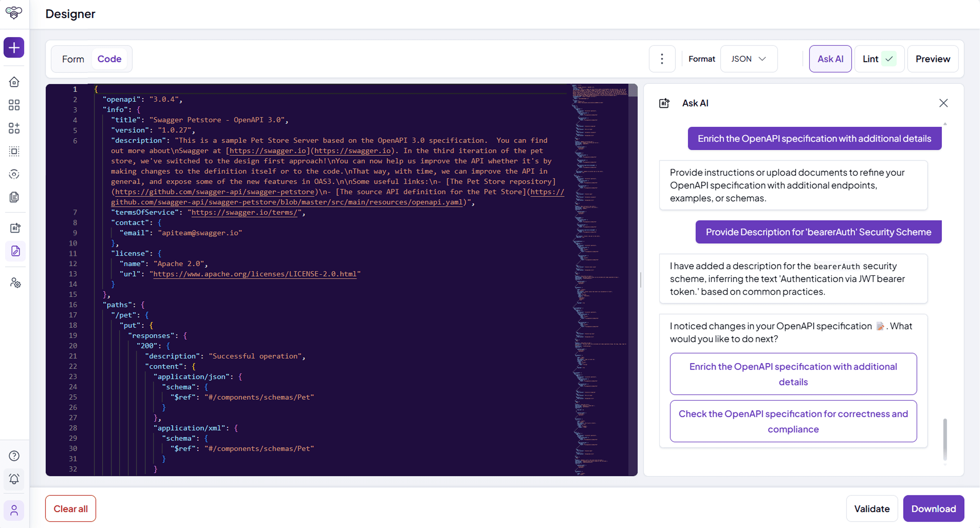Click the Format label
Image resolution: width=980 pixels, height=528 pixels.
pyautogui.click(x=702, y=59)
